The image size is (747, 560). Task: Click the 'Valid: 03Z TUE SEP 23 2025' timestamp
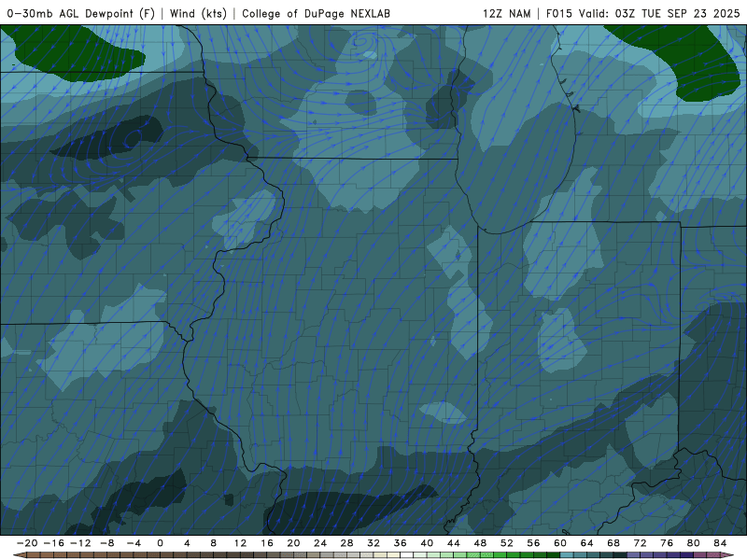pyautogui.click(x=659, y=14)
